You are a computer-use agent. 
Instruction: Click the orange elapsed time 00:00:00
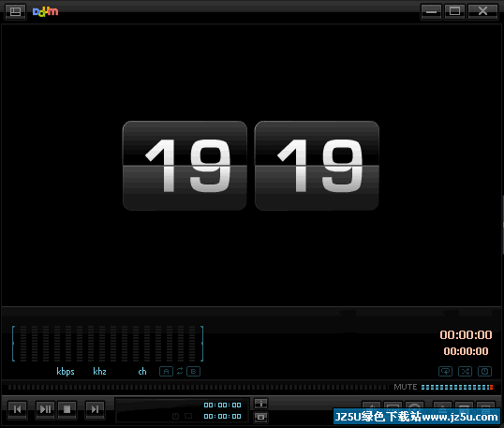[x=466, y=335]
